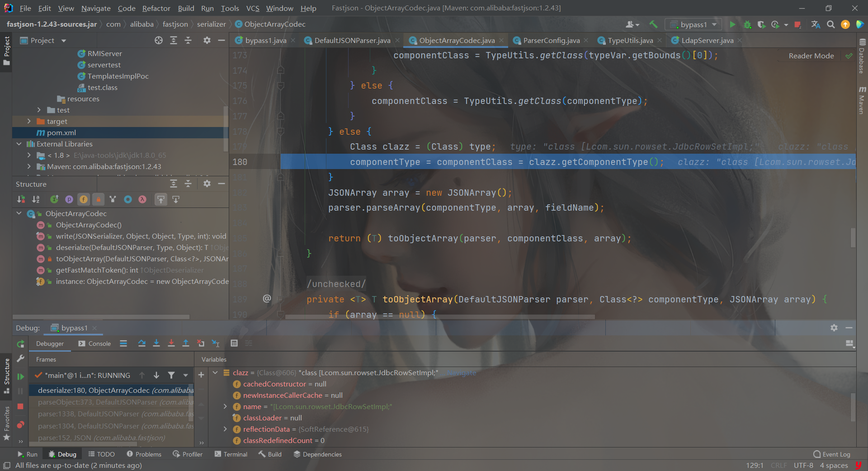Image resolution: width=868 pixels, height=471 pixels.
Task: Select parseObject:373 frame
Action: click(111, 402)
